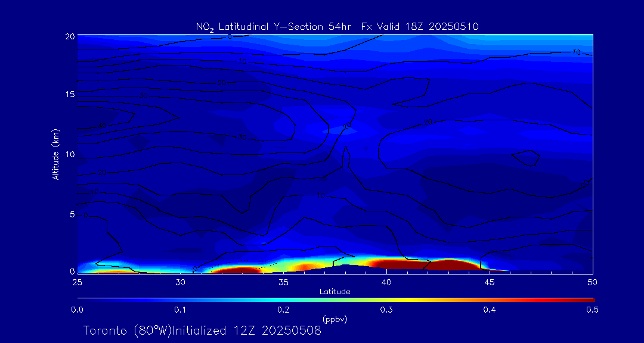The width and height of the screenshot is (644, 343).
Task: Click altitude tick label 5
Action: (x=72, y=214)
